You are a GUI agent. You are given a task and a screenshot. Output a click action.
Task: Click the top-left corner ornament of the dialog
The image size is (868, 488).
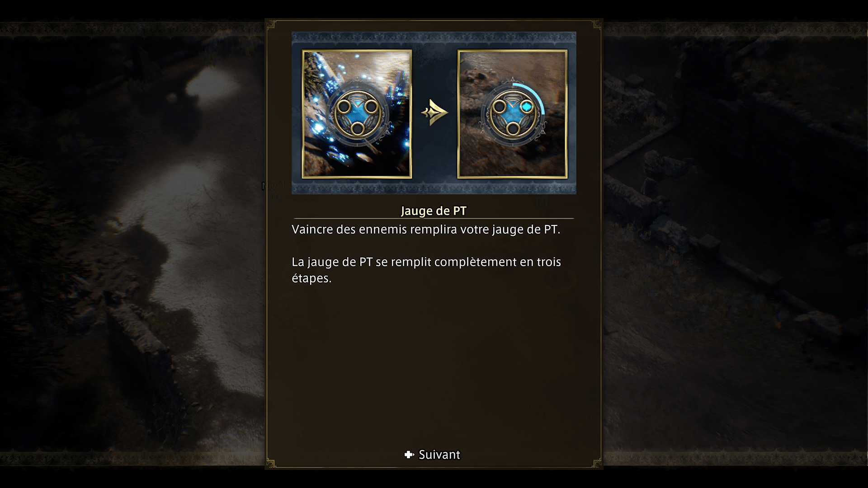[271, 24]
